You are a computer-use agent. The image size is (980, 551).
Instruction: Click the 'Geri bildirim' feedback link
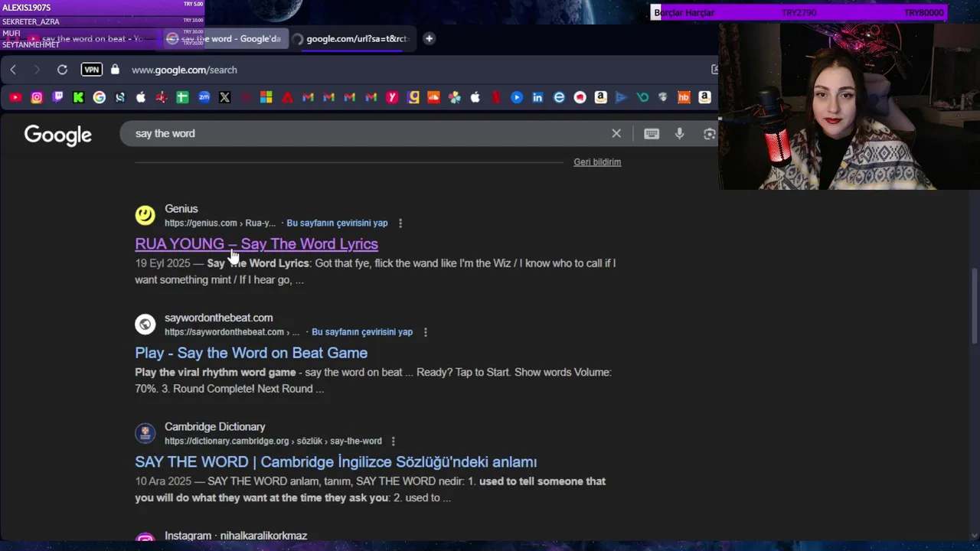(597, 162)
